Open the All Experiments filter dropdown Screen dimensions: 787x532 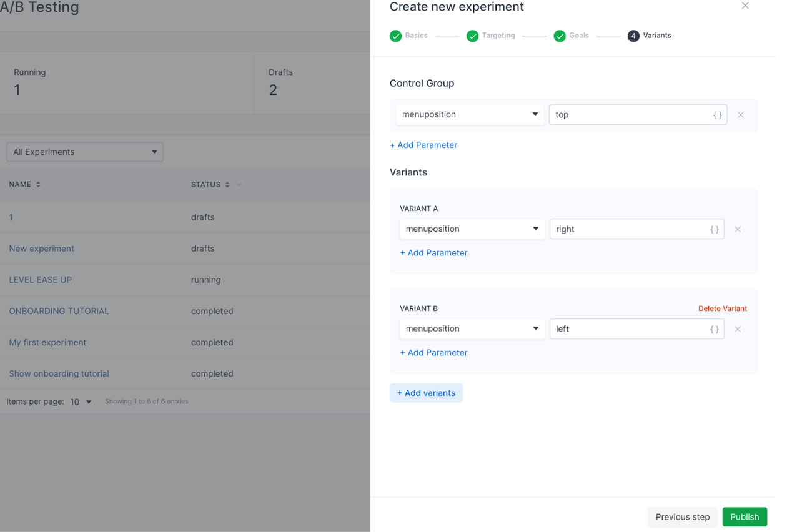(85, 152)
